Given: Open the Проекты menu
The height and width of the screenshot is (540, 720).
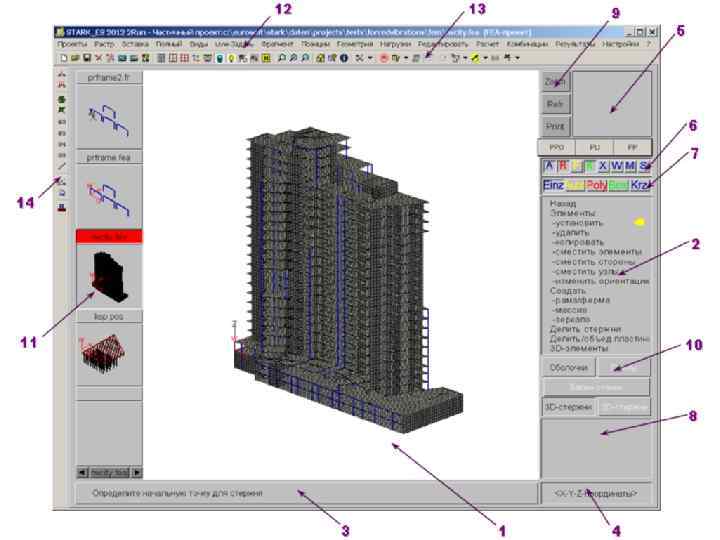Looking at the screenshot, I should tap(72, 44).
